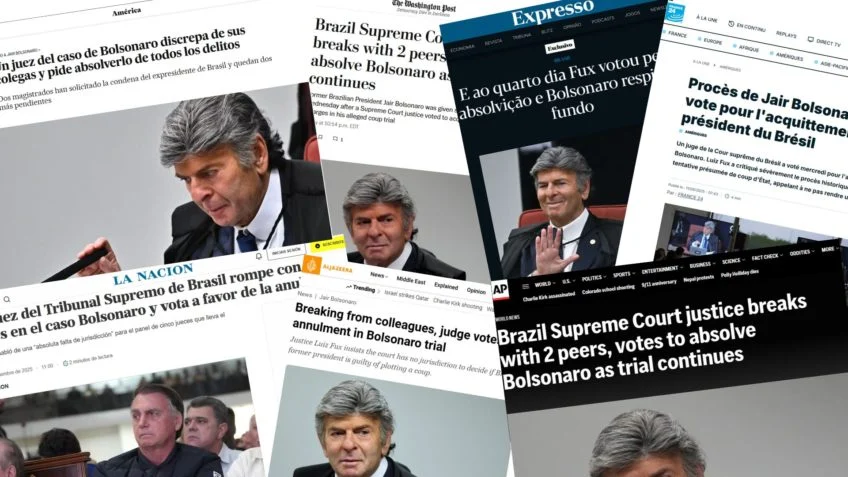Click the AP logo icon

(x=500, y=290)
